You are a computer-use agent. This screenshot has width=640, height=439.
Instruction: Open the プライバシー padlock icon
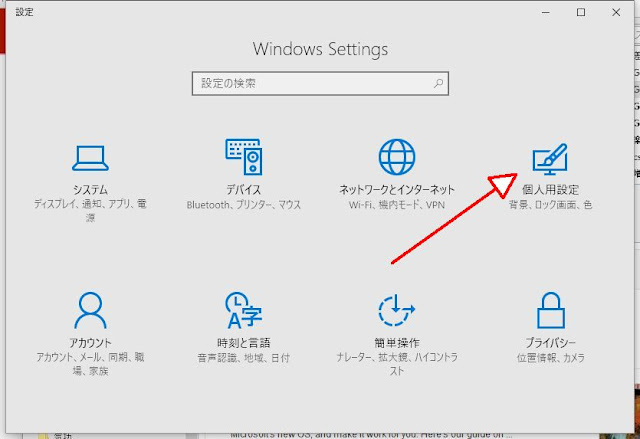[x=551, y=310]
